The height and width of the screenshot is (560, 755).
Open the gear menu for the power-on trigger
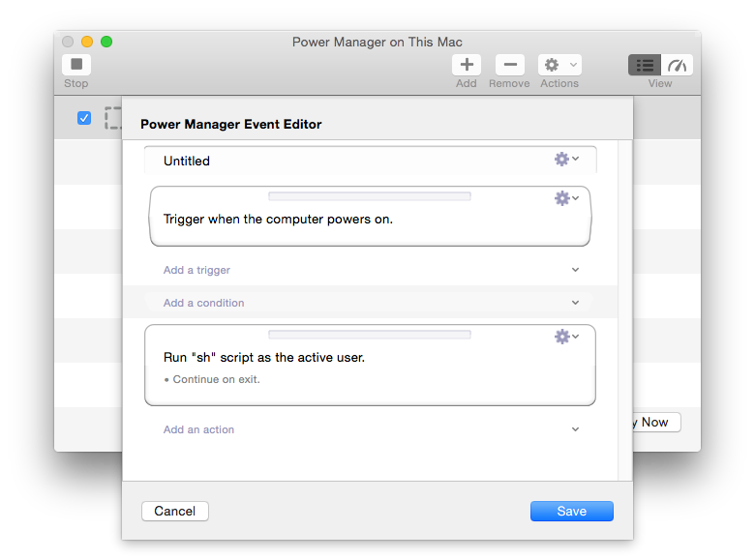[x=566, y=198]
